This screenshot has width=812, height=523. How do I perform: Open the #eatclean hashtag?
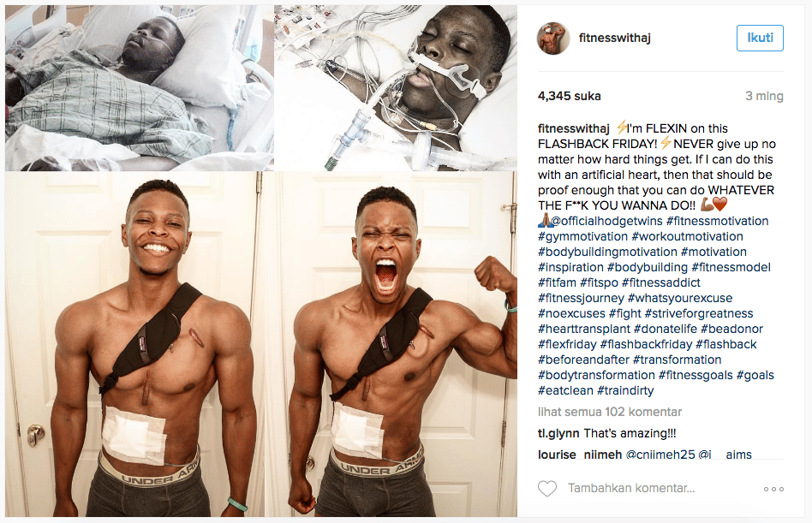click(x=565, y=390)
